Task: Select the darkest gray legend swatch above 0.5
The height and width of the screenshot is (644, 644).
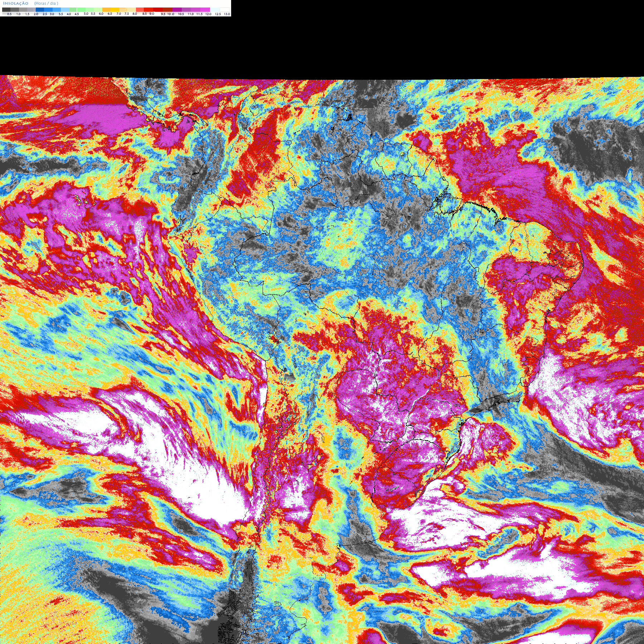Action: click(6, 10)
